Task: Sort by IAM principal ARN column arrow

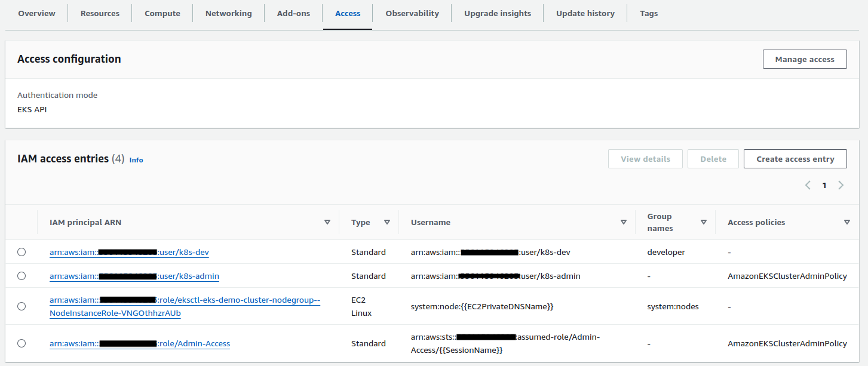Action: 327,222
